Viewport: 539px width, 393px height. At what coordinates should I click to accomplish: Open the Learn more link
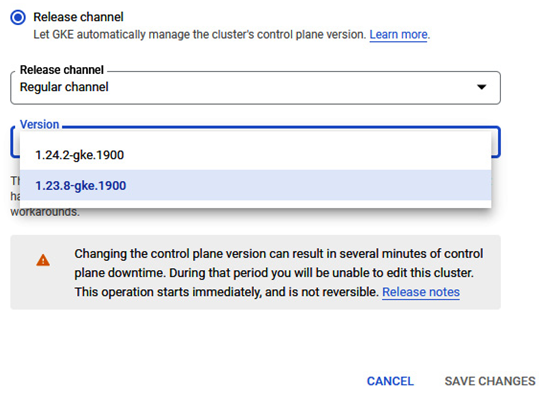pyautogui.click(x=398, y=35)
